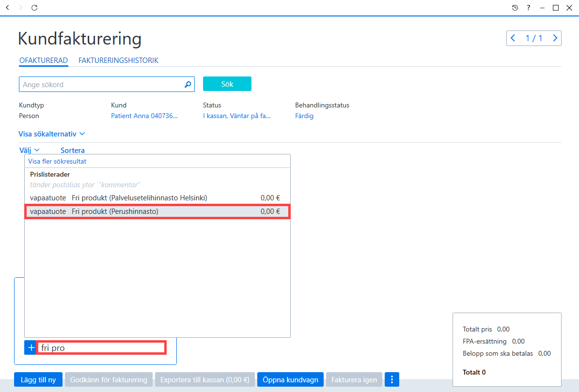Screen dimensions: 579x392
Task: Click Godkänn för fakturering button
Action: click(109, 379)
